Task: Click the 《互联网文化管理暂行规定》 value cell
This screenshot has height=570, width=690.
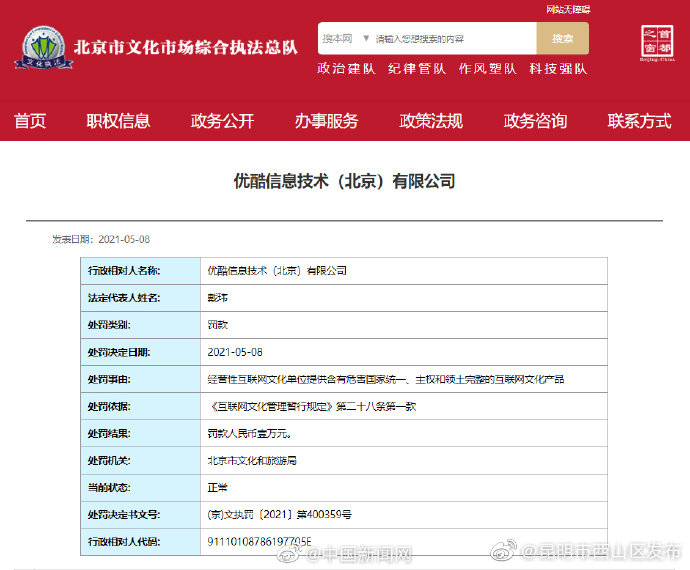Action: point(404,406)
